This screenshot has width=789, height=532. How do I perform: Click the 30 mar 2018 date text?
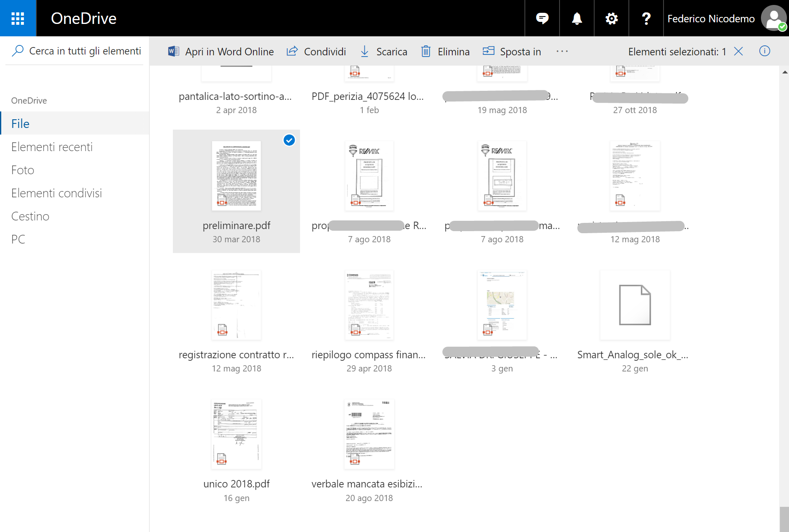point(236,239)
